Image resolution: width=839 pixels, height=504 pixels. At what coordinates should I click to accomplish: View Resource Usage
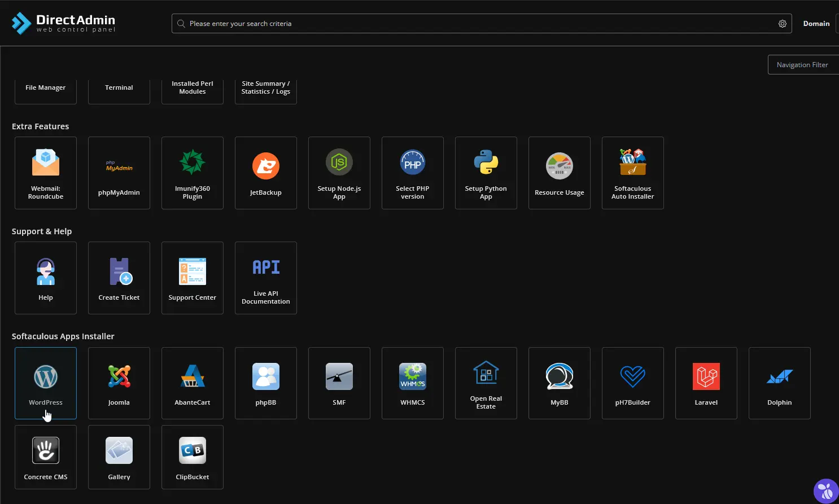[560, 173]
